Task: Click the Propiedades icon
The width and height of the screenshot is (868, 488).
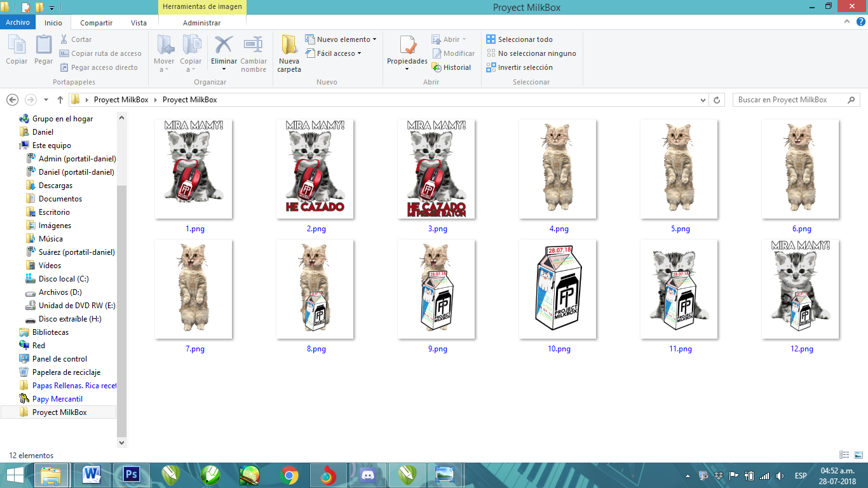Action: [x=407, y=46]
